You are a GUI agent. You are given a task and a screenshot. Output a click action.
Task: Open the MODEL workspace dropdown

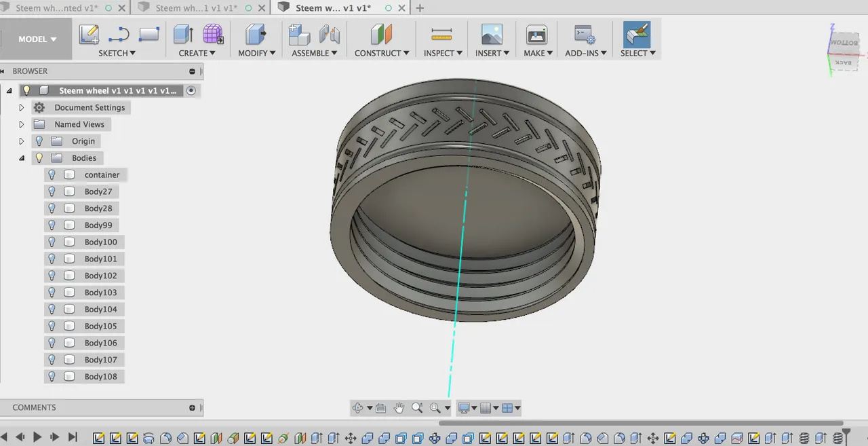pyautogui.click(x=37, y=39)
